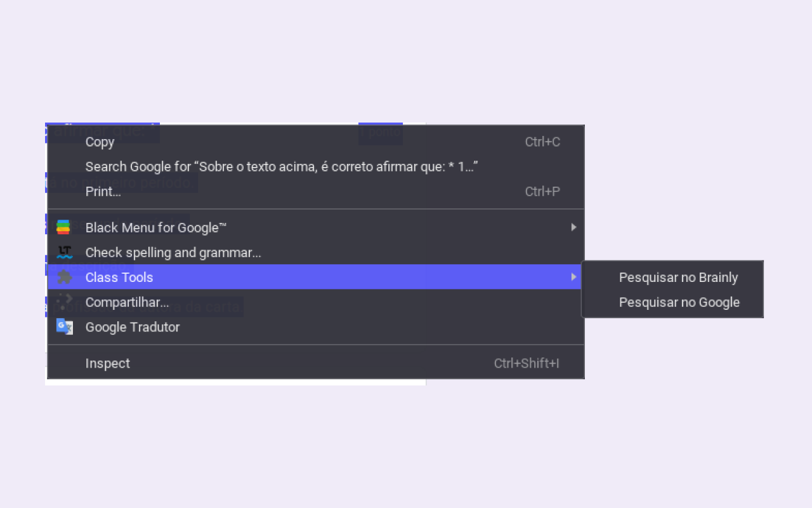Select Print... from the context menu
The height and width of the screenshot is (508, 812).
point(103,191)
